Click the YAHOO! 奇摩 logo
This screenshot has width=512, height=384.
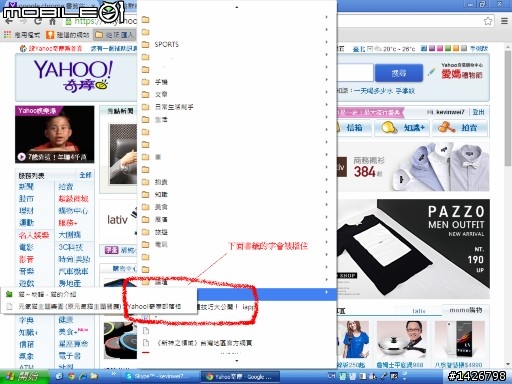click(x=74, y=76)
